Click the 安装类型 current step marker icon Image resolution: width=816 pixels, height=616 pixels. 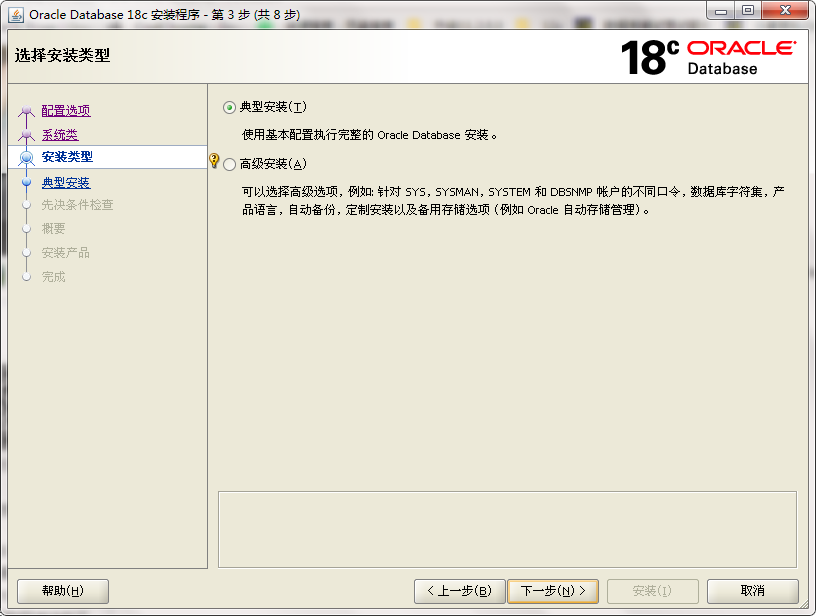tap(27, 157)
